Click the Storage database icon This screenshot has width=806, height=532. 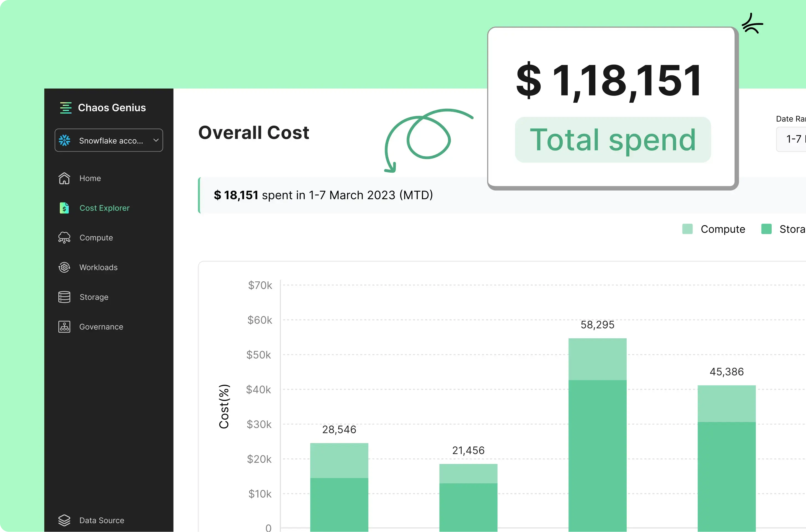[x=64, y=297]
